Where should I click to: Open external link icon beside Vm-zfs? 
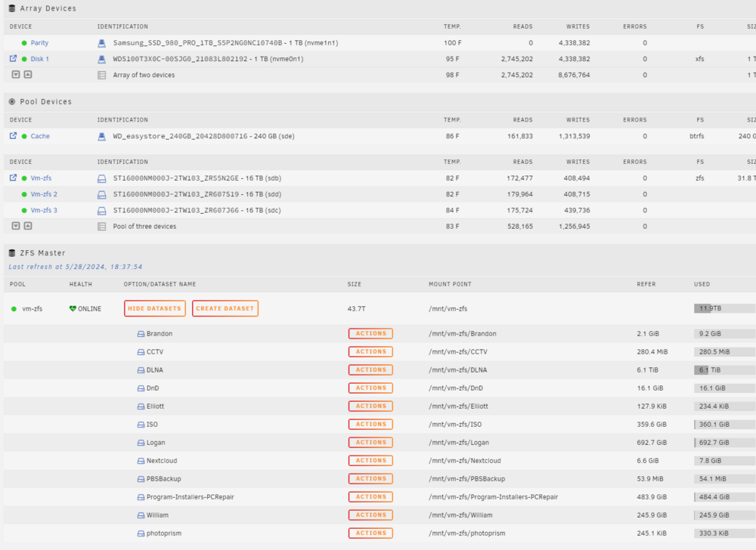[x=13, y=178]
